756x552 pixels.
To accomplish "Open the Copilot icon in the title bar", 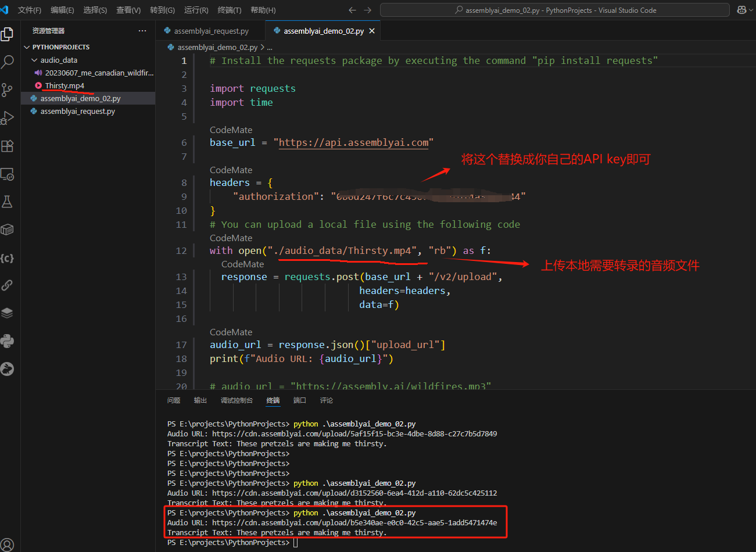I will 741,10.
